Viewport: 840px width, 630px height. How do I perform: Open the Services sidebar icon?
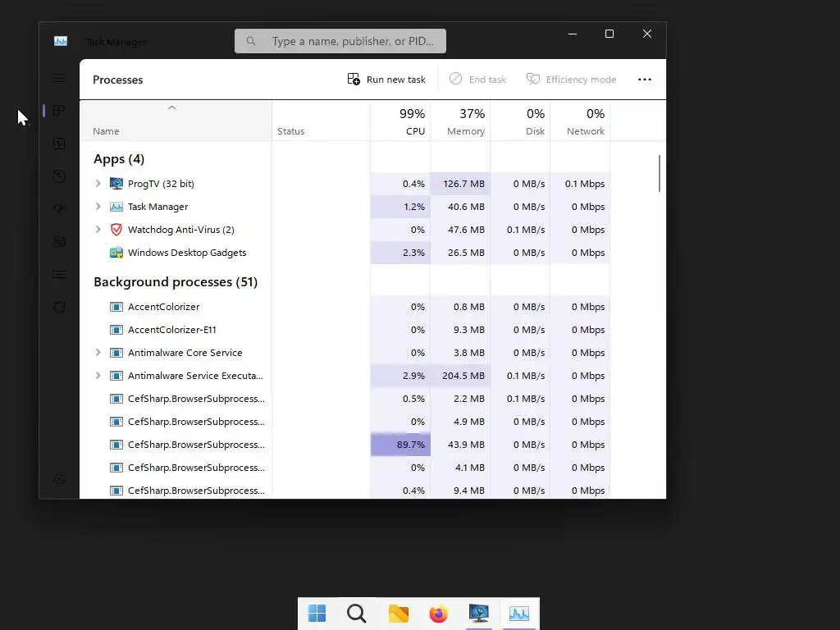(59, 307)
